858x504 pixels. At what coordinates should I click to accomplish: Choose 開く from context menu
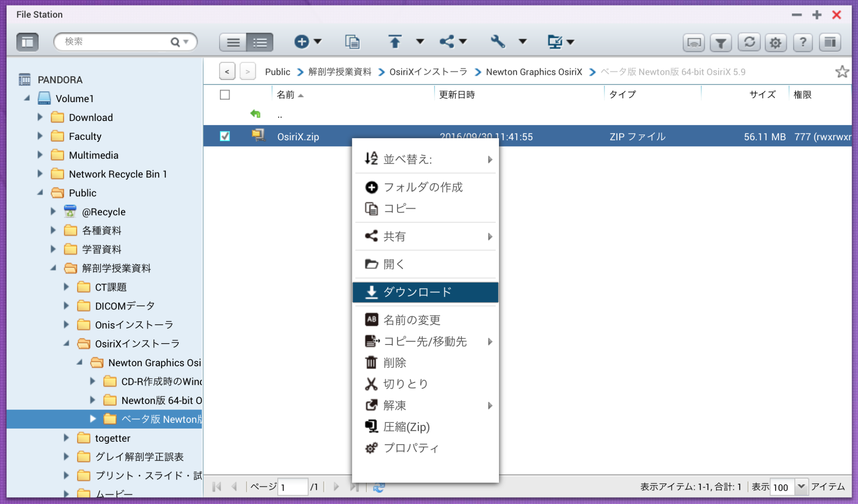click(x=425, y=264)
